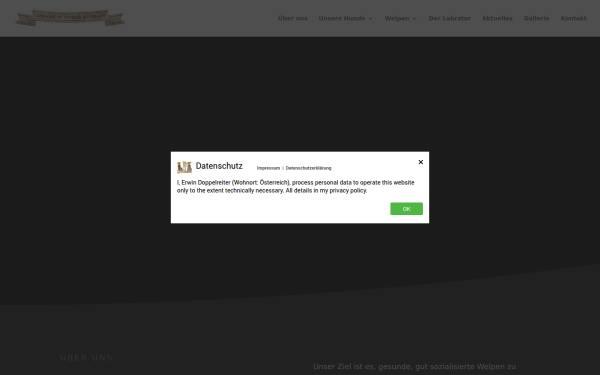Click the dog logo beside Datenschutz
The height and width of the screenshot is (375, 600).
184,167
